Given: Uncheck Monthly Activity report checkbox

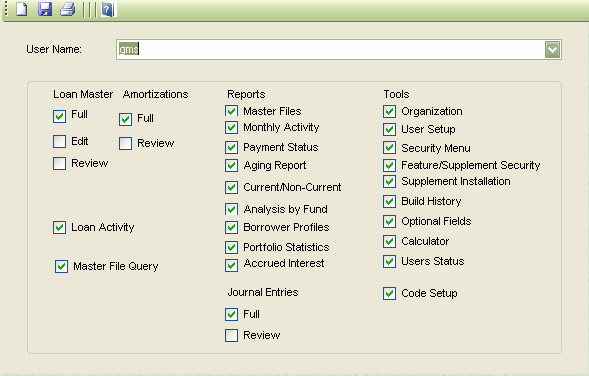Looking at the screenshot, I should tap(231, 127).
